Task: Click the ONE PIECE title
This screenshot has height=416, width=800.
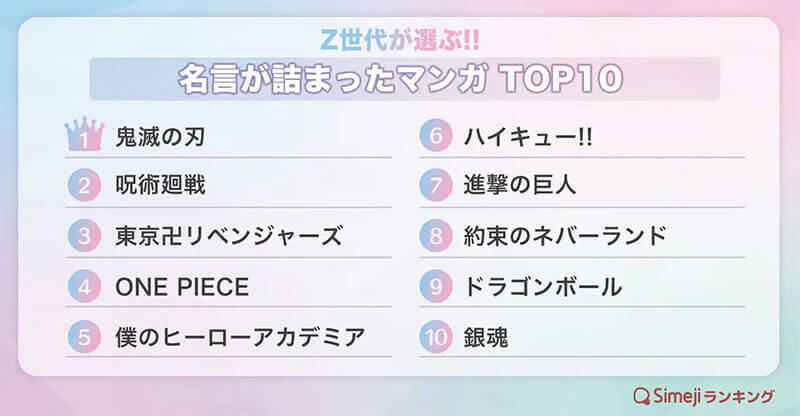Action: coord(182,288)
